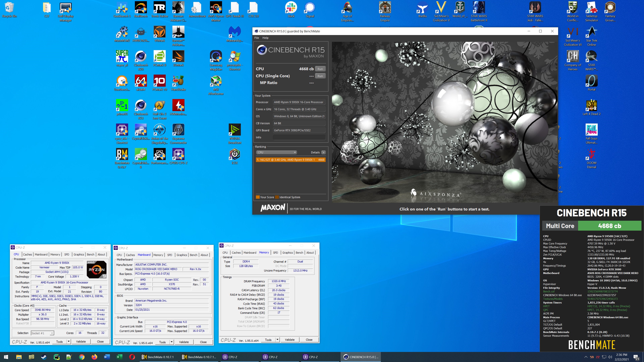Open SPD tab in Memory CPU-Z window
Screen dimensions: 644x362
click(x=276, y=253)
